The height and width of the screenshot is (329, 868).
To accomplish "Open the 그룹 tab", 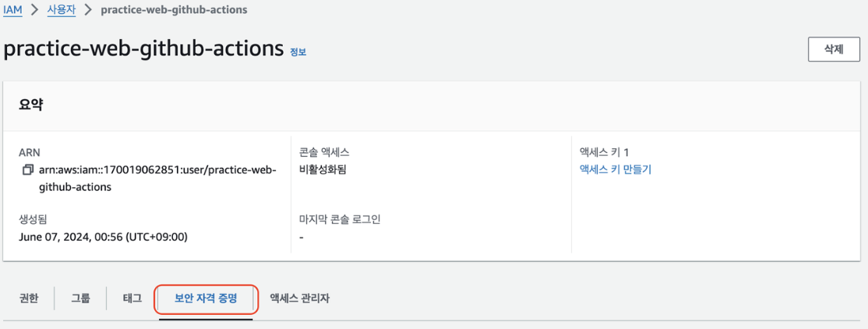I will coord(80,299).
